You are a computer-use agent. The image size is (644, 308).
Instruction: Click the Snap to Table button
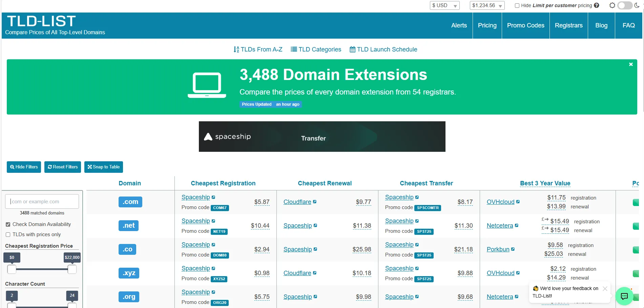pyautogui.click(x=104, y=167)
